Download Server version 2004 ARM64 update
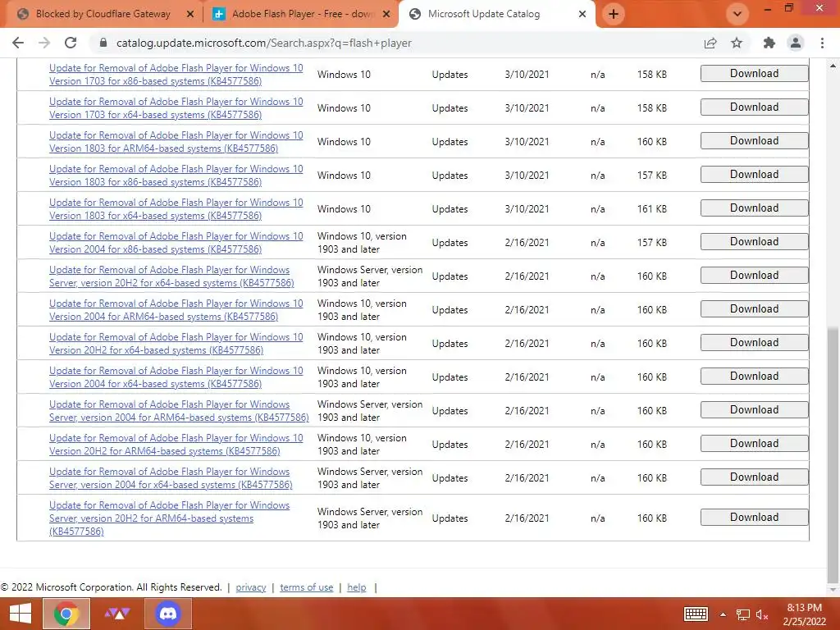840x630 pixels. 755,410
